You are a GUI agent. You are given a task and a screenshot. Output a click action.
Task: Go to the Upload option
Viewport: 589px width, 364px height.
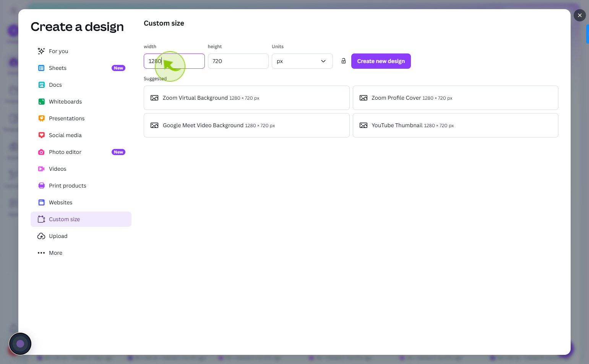(x=81, y=236)
